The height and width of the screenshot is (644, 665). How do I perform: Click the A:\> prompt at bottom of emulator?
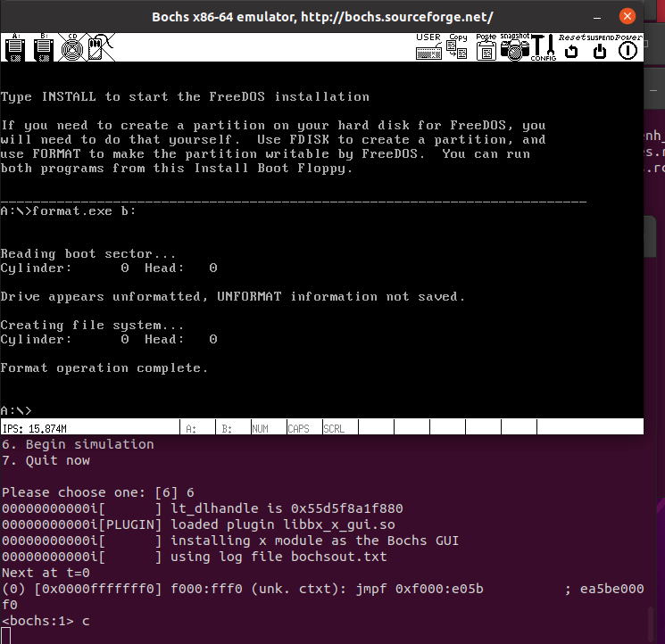[16, 410]
